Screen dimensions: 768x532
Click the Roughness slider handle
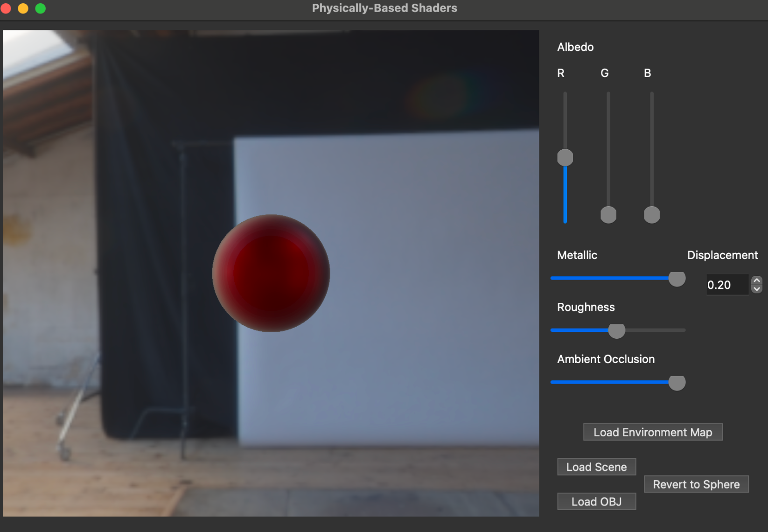click(617, 330)
